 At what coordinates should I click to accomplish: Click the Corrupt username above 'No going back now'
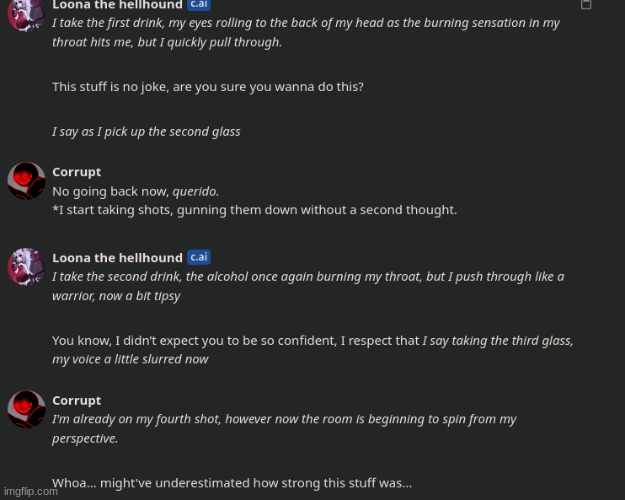77,172
